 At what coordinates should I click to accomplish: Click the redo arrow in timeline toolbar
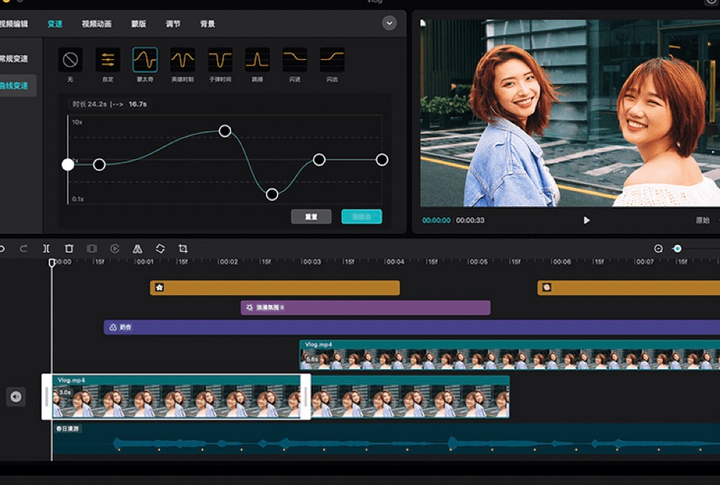23,248
